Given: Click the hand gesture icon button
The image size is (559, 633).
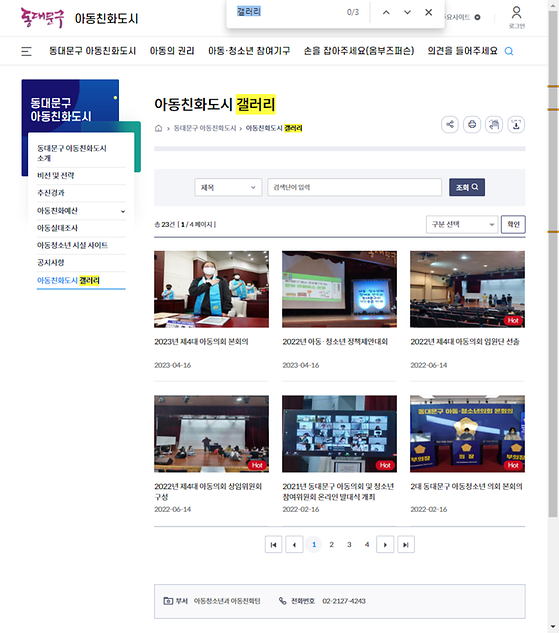Looking at the screenshot, I should [494, 125].
